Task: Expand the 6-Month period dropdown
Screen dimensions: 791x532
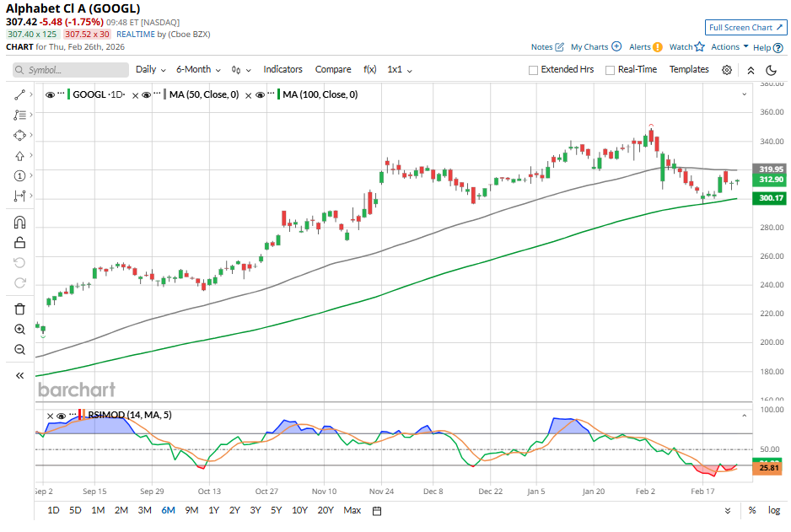Action: [x=198, y=70]
